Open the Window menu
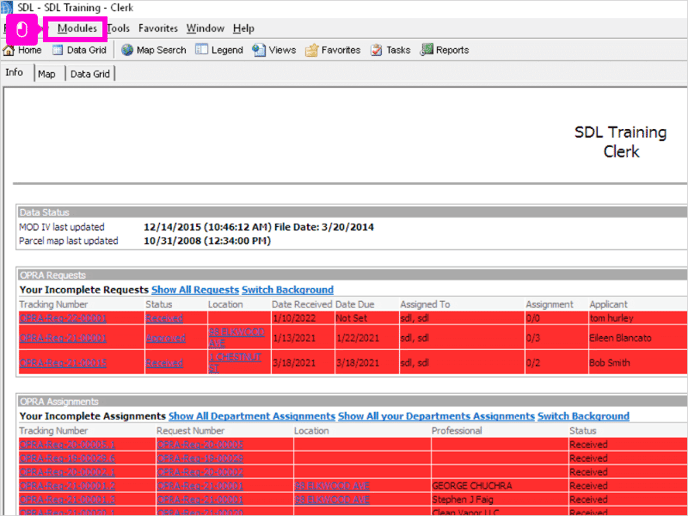Screen dimensions: 688x516 (205, 29)
